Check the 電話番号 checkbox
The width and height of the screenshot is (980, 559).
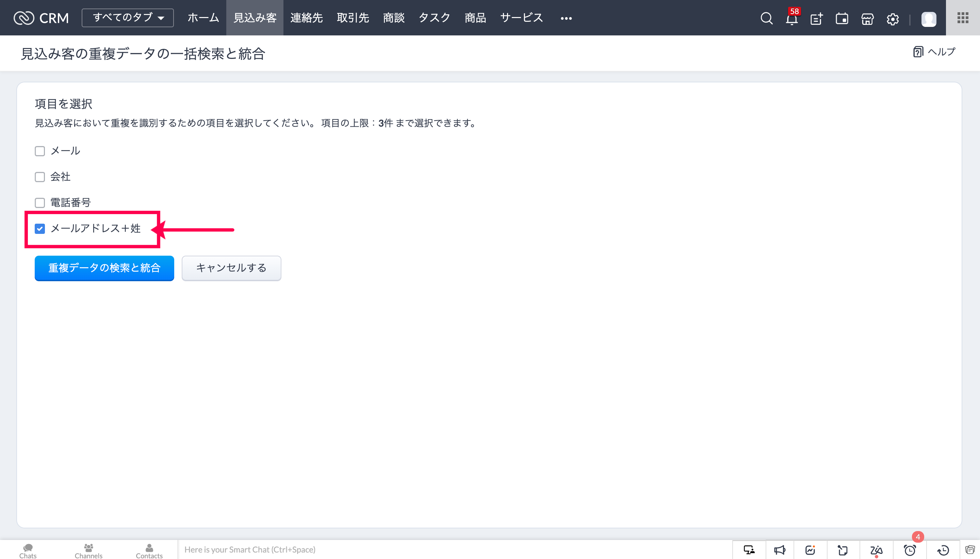[40, 202]
